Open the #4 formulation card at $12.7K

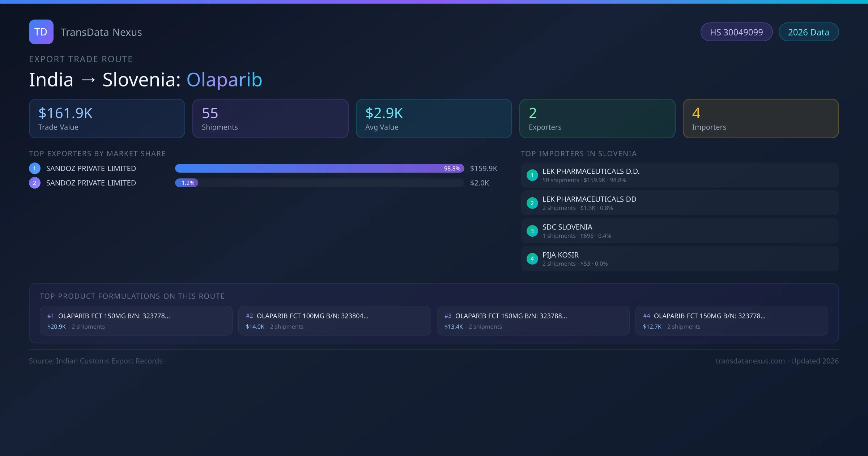(x=731, y=321)
